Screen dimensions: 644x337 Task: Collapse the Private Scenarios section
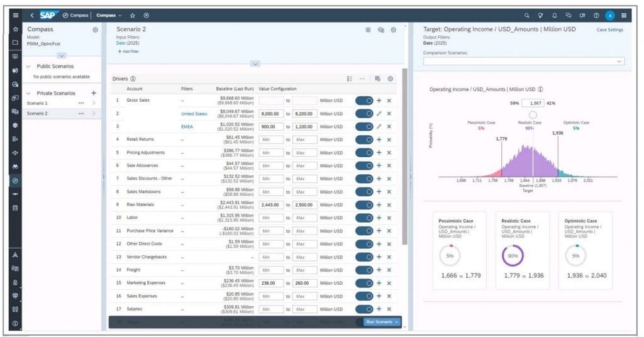tap(28, 93)
